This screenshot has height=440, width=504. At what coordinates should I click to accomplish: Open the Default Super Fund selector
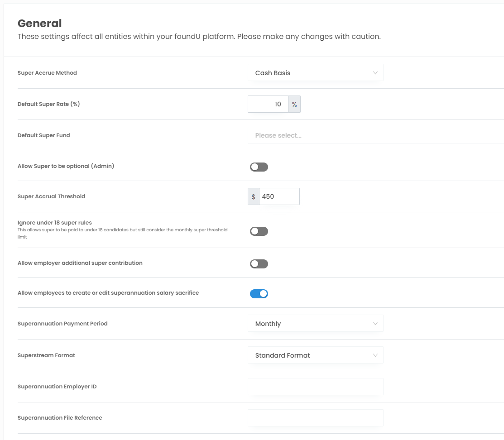[x=375, y=135]
